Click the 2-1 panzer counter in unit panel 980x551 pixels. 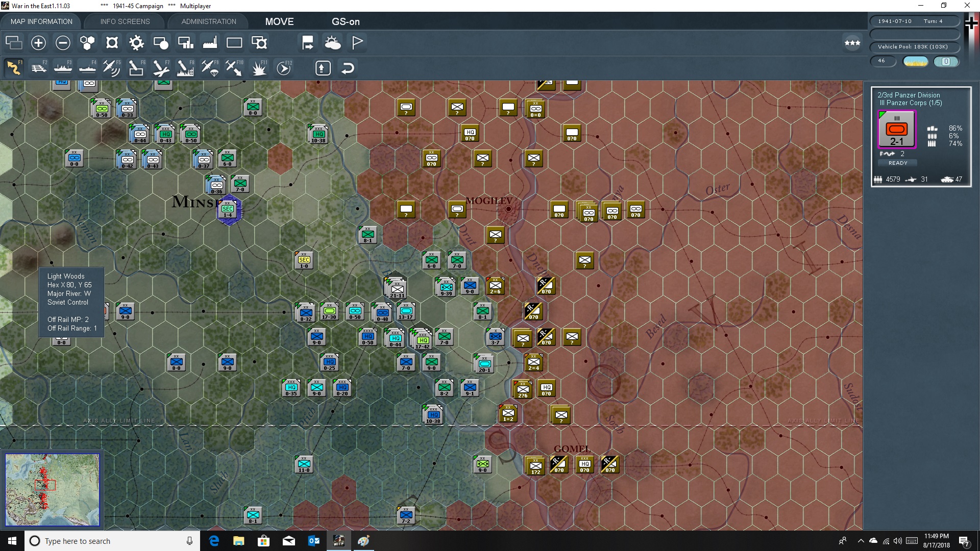[897, 130]
